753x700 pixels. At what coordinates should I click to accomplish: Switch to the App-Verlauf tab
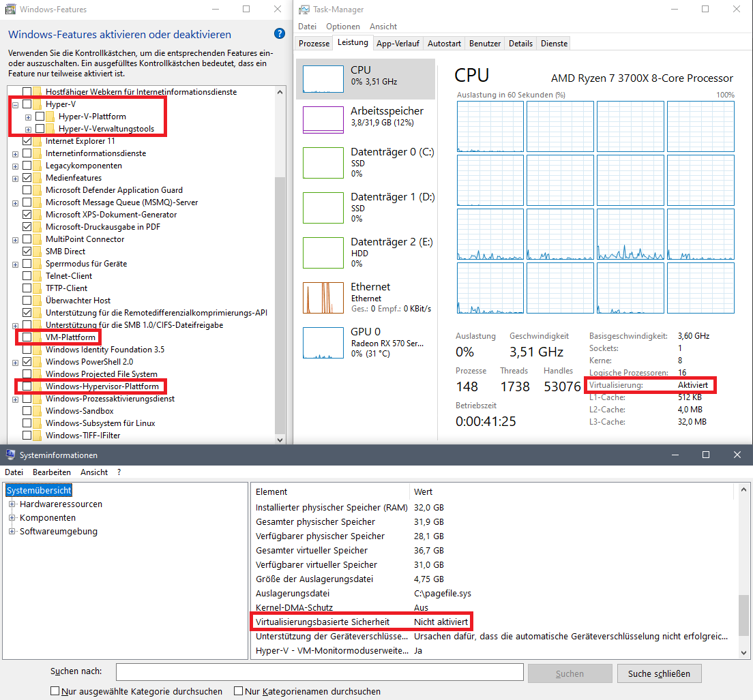coord(398,44)
